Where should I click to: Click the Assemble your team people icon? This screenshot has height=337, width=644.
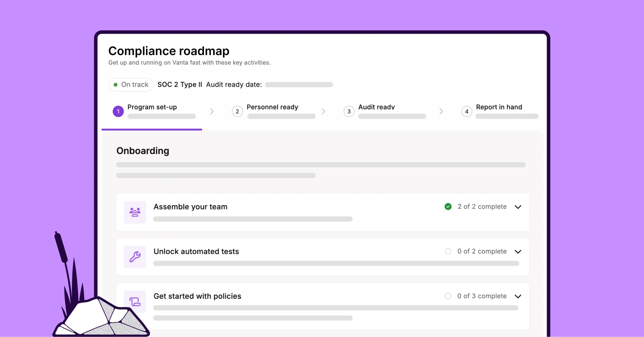coord(135,212)
